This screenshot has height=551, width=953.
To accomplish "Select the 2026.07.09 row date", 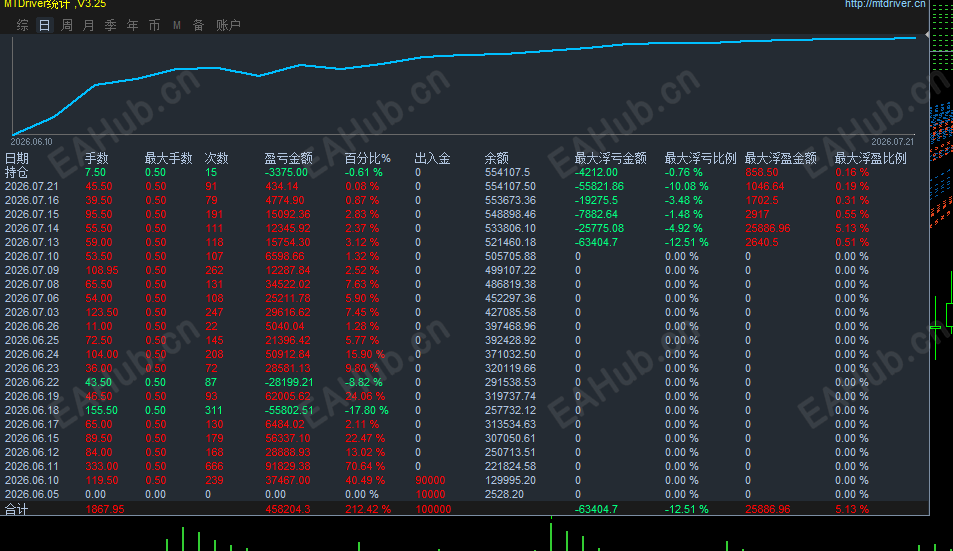I will click(32, 270).
